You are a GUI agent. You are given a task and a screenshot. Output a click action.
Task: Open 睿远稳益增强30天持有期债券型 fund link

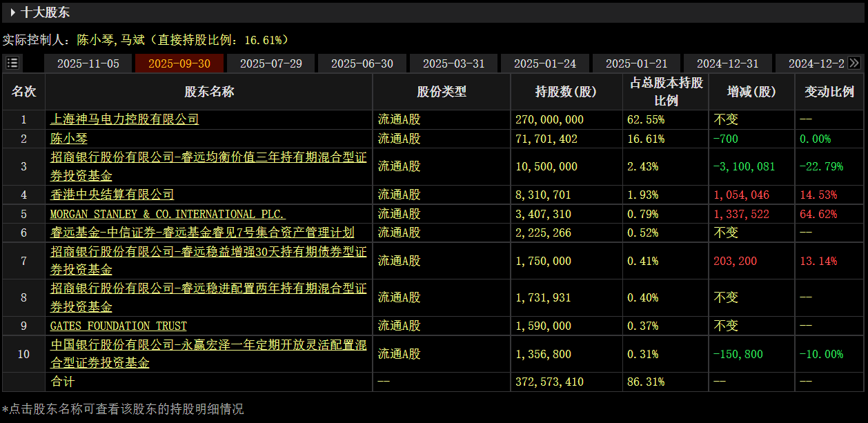(x=208, y=261)
